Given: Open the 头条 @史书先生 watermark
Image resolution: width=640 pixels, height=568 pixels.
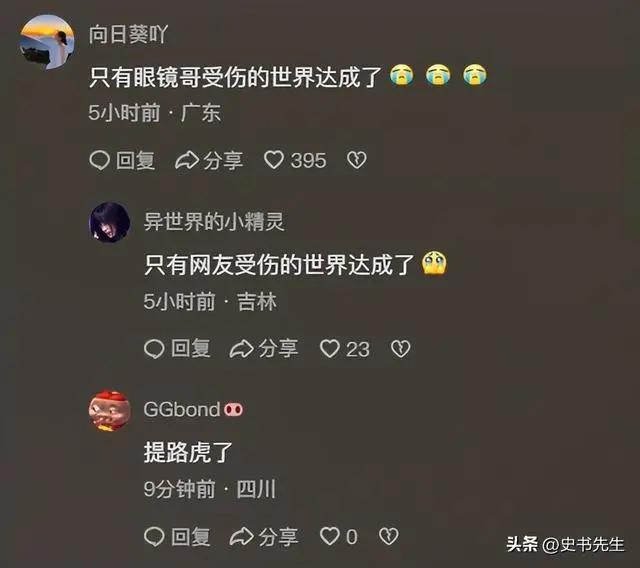Looking at the screenshot, I should tap(565, 544).
